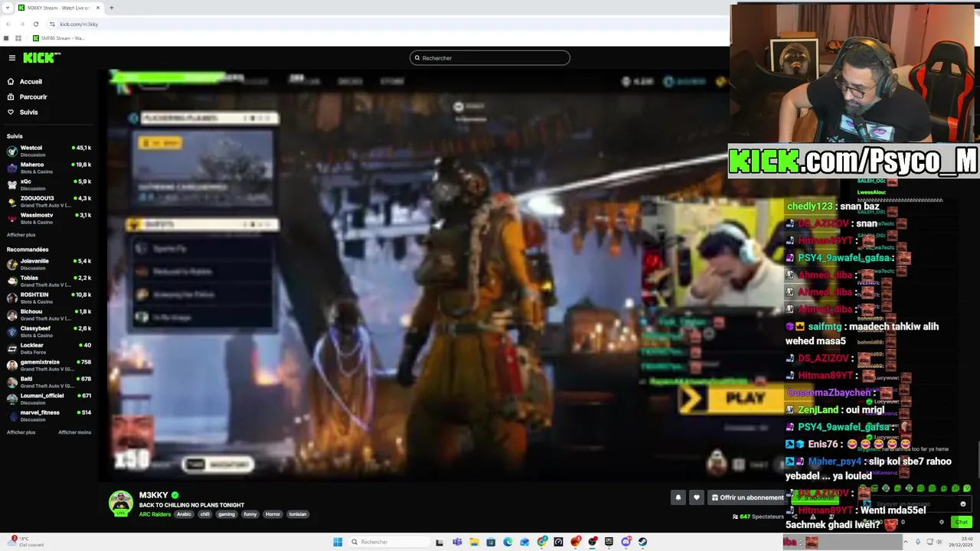Viewport: 980px width, 551px height.
Task: Open Discord from the taskbar
Action: pyautogui.click(x=626, y=542)
